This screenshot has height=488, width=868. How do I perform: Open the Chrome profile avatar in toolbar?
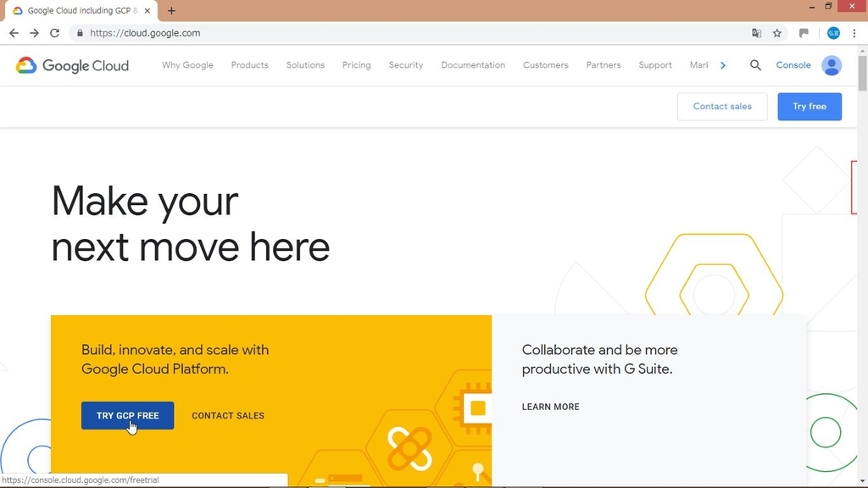pyautogui.click(x=833, y=33)
